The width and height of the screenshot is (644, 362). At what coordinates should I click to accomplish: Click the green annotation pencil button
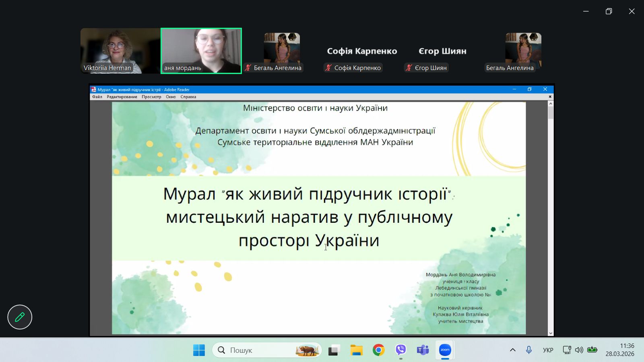(20, 317)
